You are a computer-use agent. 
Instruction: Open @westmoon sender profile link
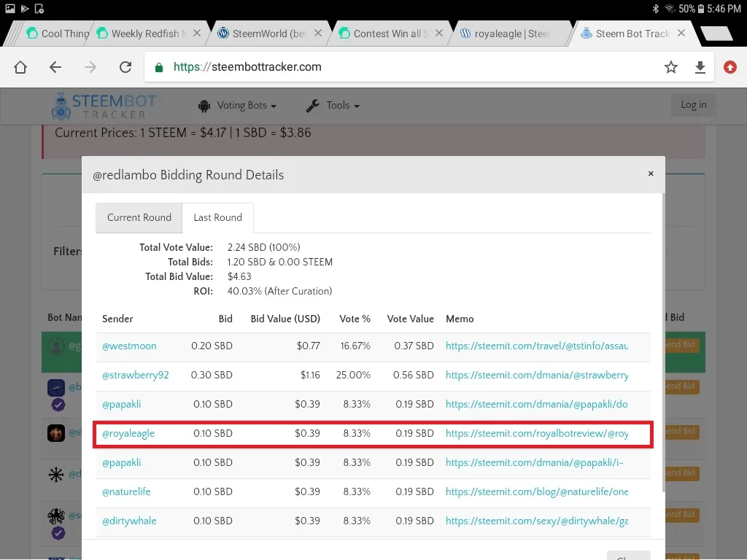tap(129, 346)
